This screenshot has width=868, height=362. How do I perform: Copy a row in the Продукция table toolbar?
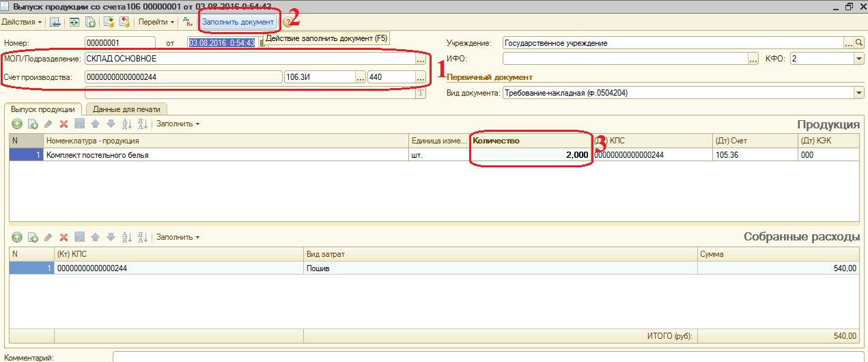(x=33, y=124)
